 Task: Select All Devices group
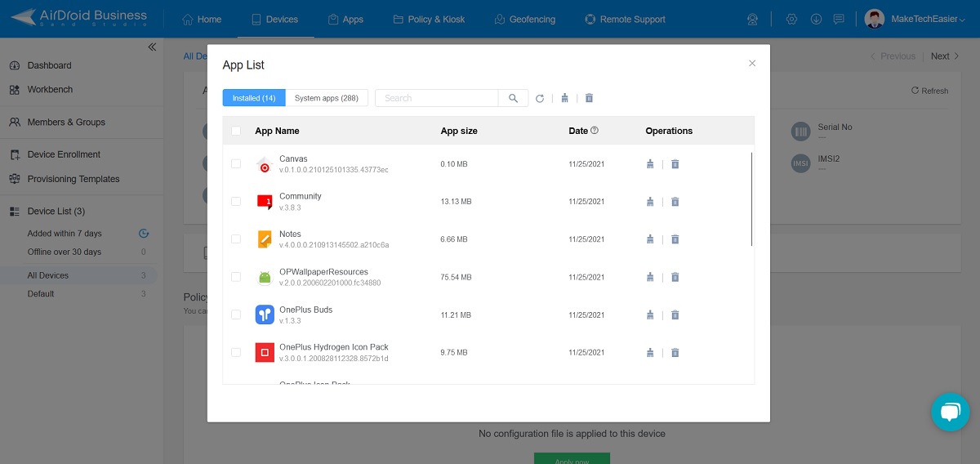point(78,275)
